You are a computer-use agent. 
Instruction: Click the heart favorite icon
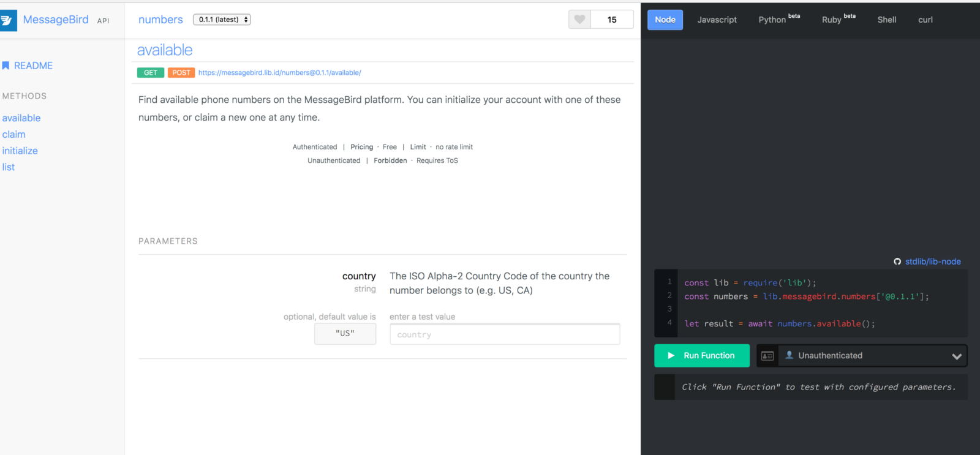click(x=579, y=20)
